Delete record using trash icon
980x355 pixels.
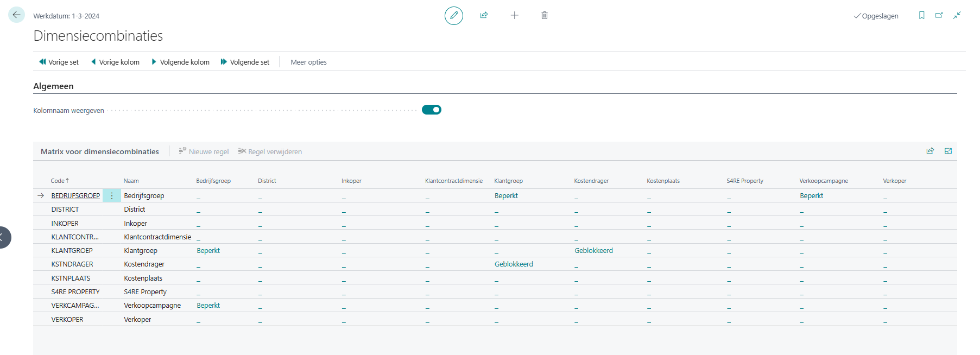(545, 15)
